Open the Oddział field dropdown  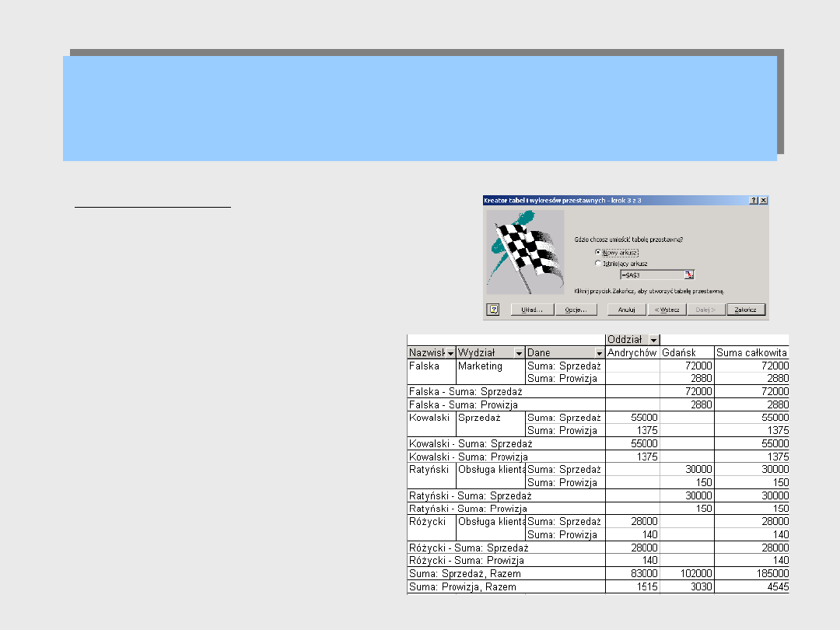pos(653,340)
